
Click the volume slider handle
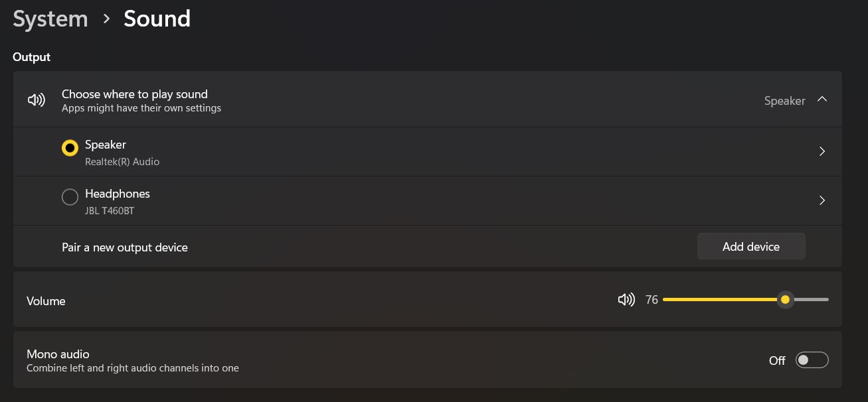click(786, 299)
